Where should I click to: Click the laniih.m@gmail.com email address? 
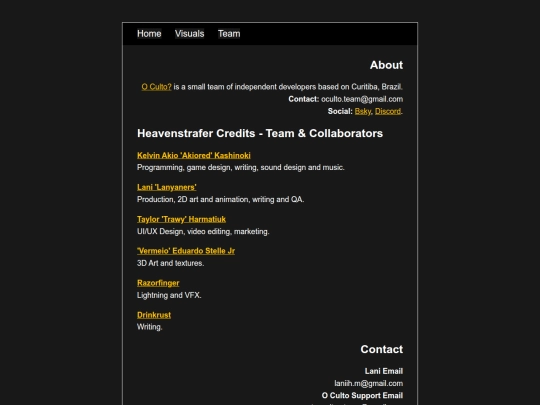pos(368,383)
